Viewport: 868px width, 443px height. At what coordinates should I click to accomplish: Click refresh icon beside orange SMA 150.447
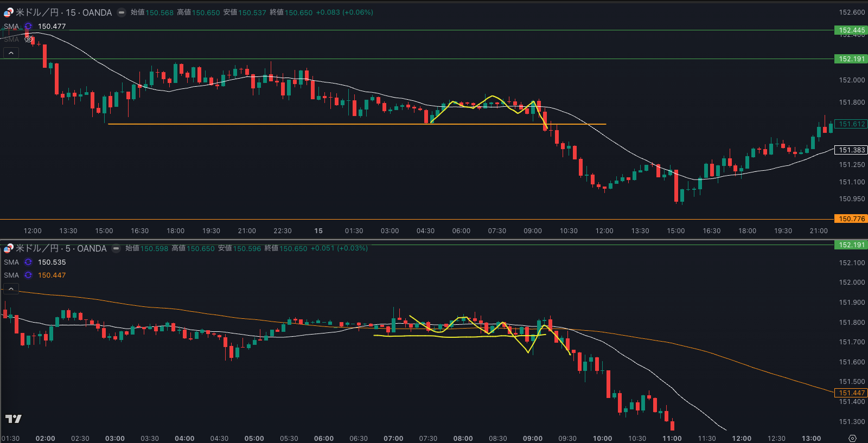pos(28,275)
